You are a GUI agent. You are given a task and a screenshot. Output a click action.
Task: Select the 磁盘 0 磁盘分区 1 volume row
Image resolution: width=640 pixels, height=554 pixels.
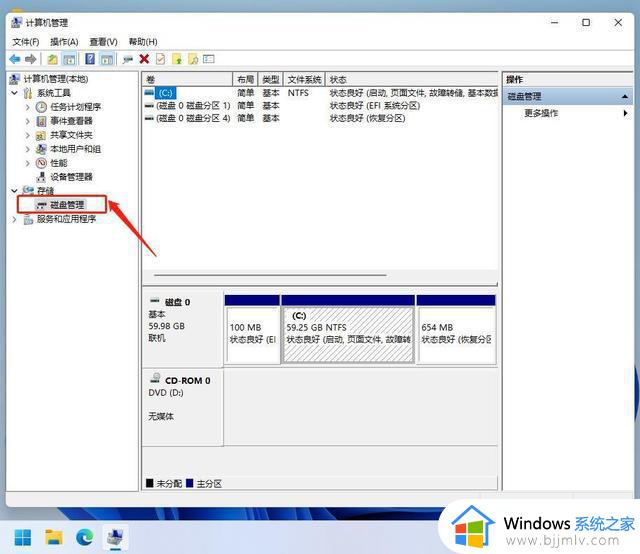[320, 106]
